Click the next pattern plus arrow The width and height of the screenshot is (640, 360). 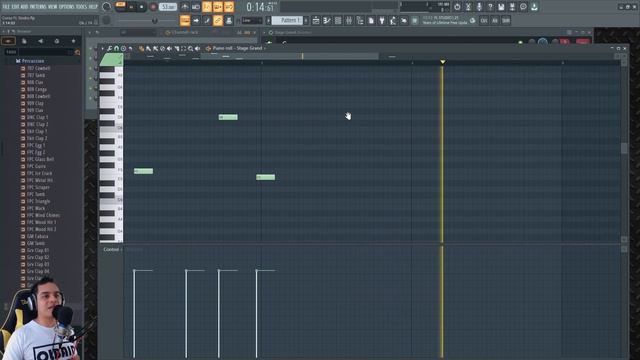[x=306, y=20]
